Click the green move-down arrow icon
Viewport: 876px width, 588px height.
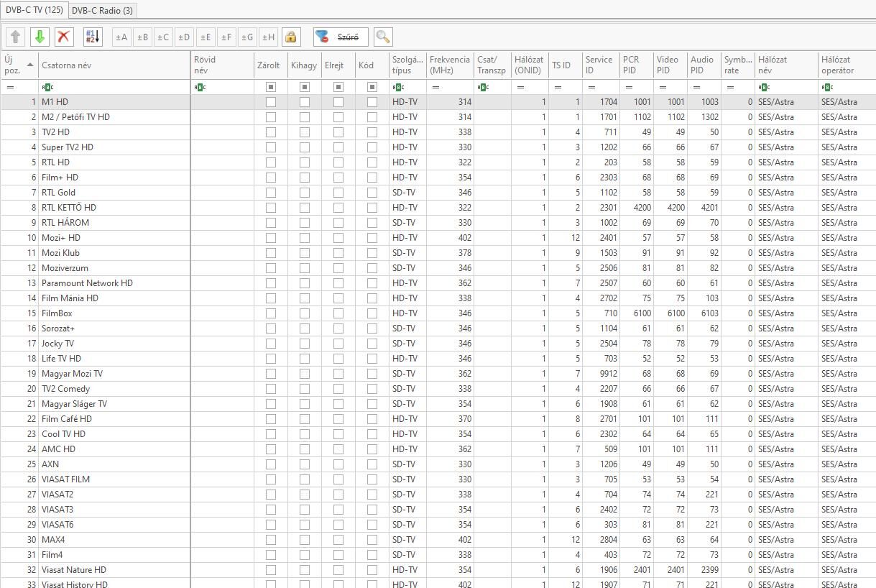pyautogui.click(x=40, y=37)
